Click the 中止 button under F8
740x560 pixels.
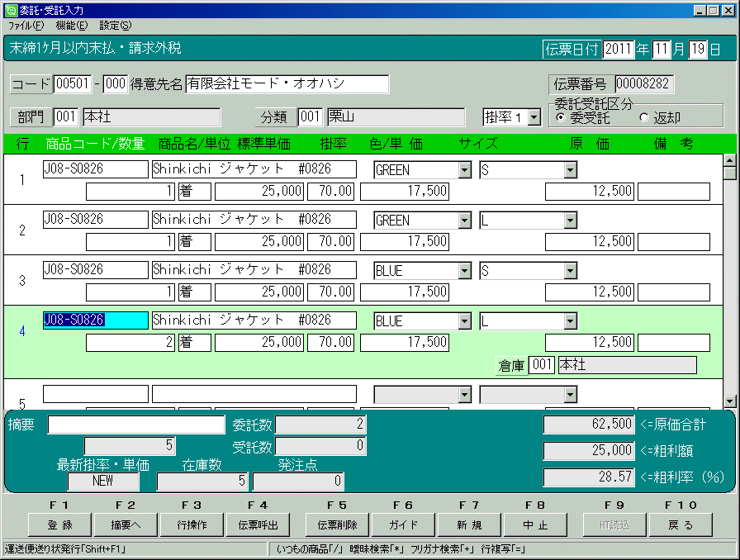536,525
